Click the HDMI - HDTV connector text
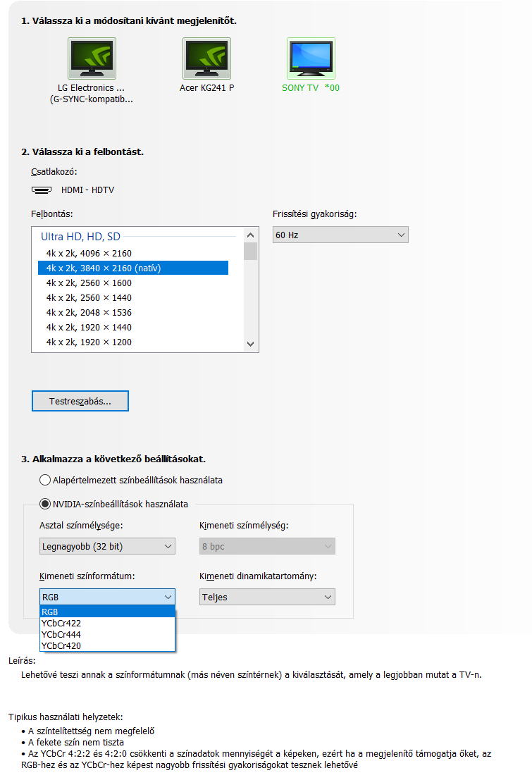This screenshot has width=532, height=780. [87, 190]
